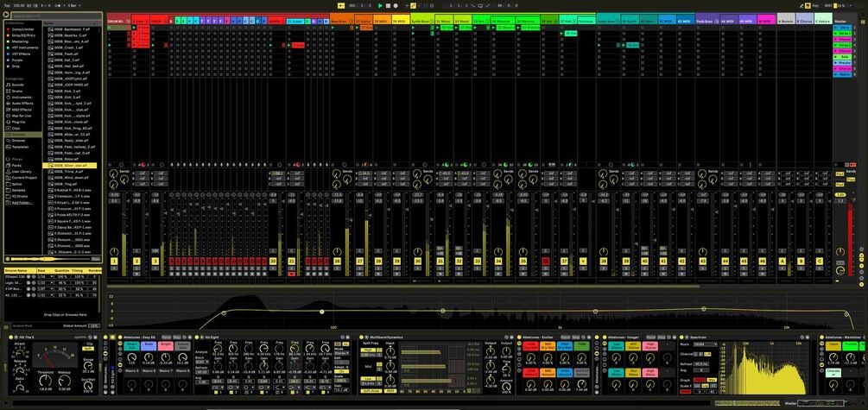Click the Soft Knee button

pos(371,391)
